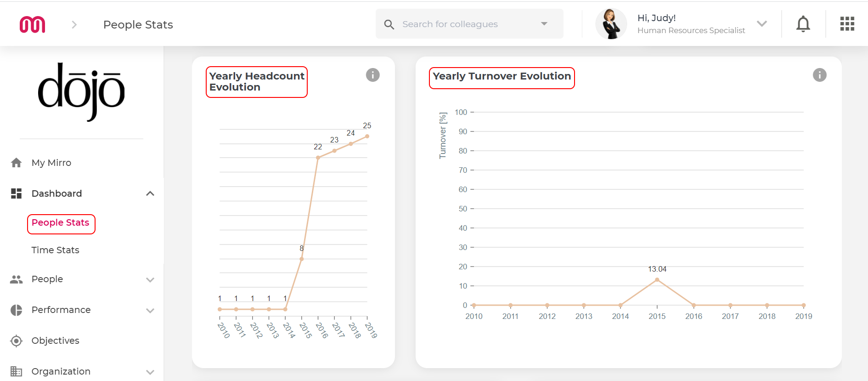Open the search filter dropdown arrow
The height and width of the screenshot is (381, 868).
pos(544,24)
